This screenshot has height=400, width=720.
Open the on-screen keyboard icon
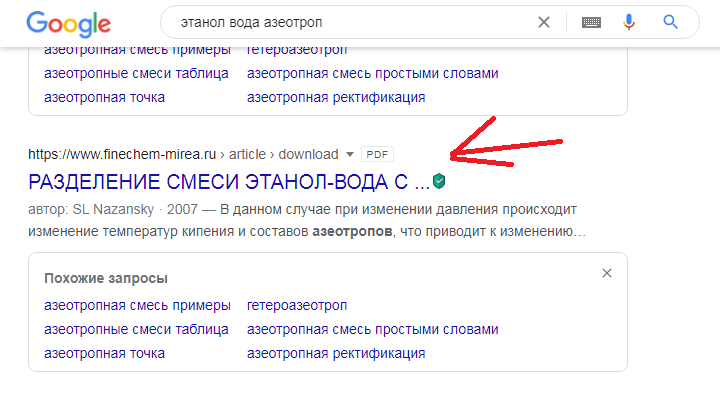(591, 22)
